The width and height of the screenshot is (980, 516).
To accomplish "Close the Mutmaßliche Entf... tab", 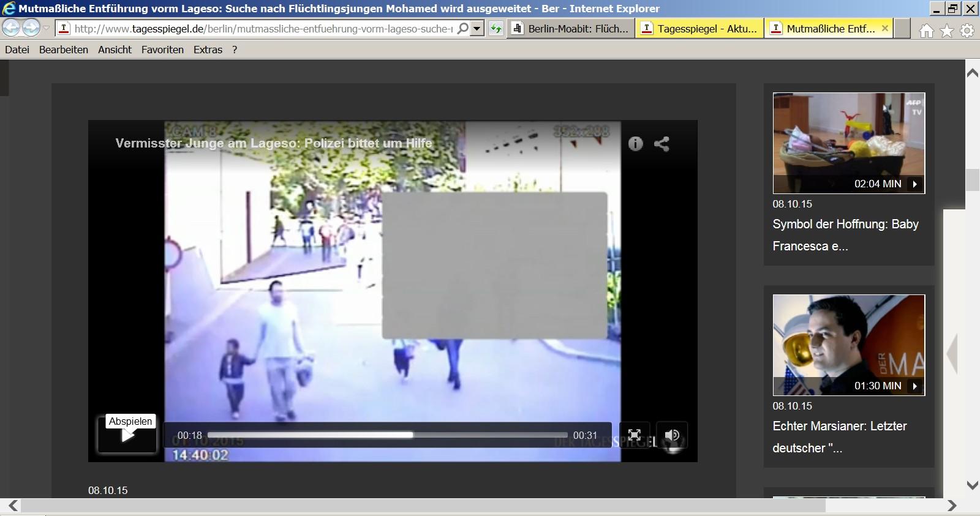I will 885,28.
